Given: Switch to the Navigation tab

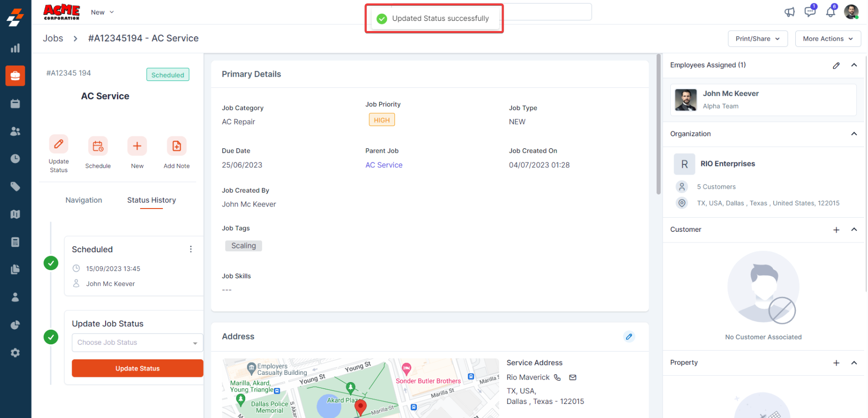Looking at the screenshot, I should click(x=84, y=200).
